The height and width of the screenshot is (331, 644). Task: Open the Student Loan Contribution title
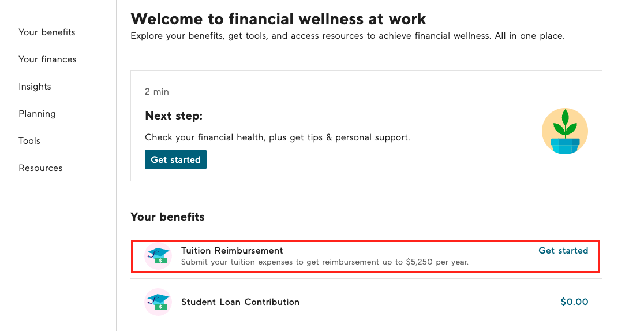coord(240,302)
